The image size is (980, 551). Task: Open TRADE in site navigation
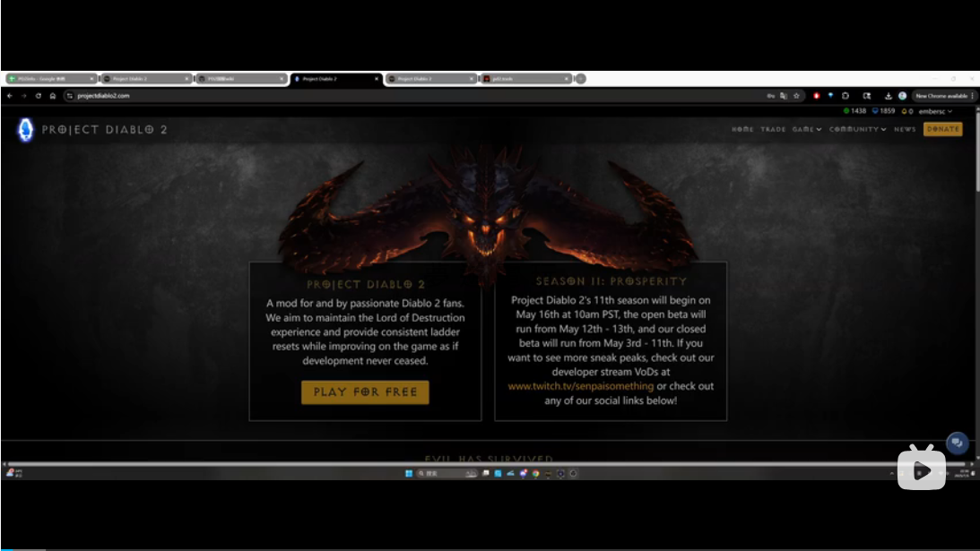point(773,129)
